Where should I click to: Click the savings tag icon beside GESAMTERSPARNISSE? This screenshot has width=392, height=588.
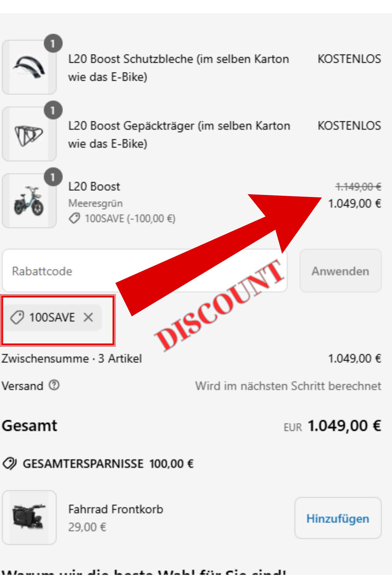point(9,464)
